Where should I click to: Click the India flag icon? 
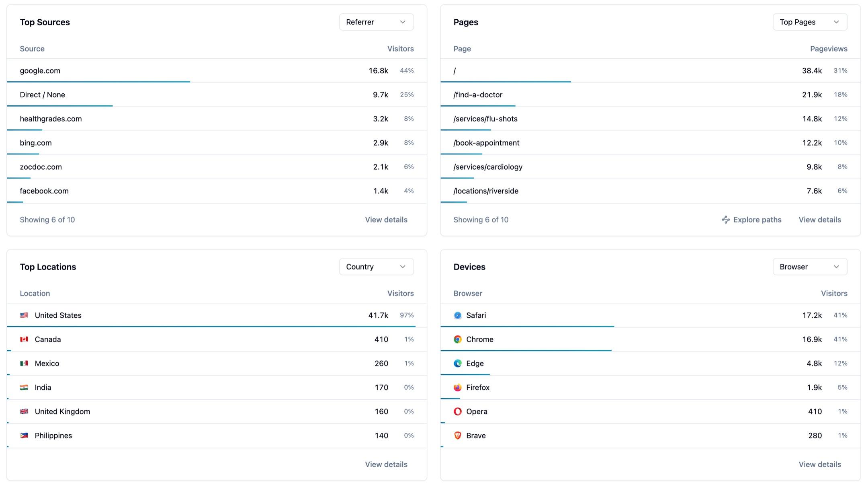coord(24,388)
